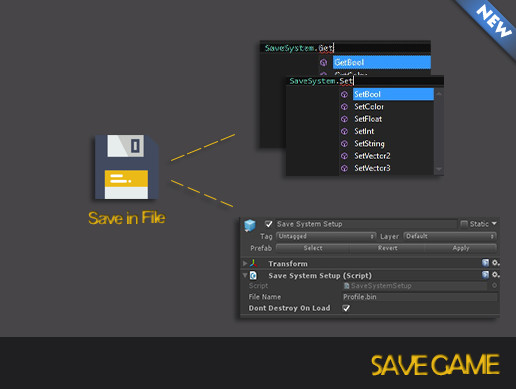
Task: Click method icon beside SetVector2
Action: click(344, 156)
